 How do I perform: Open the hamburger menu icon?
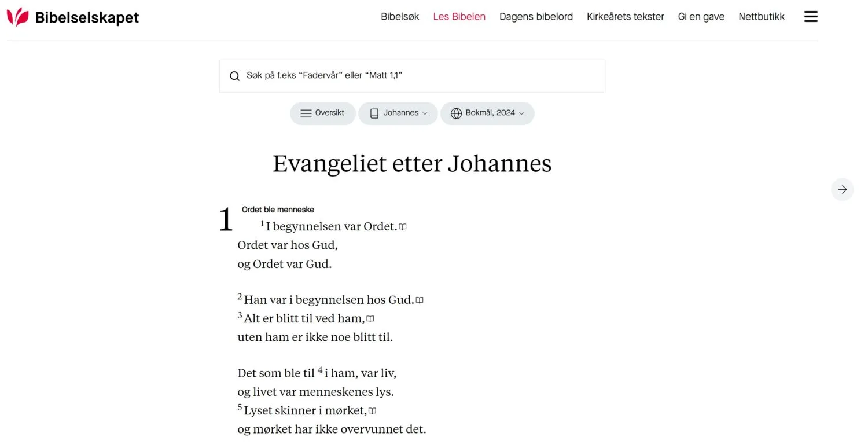(811, 17)
